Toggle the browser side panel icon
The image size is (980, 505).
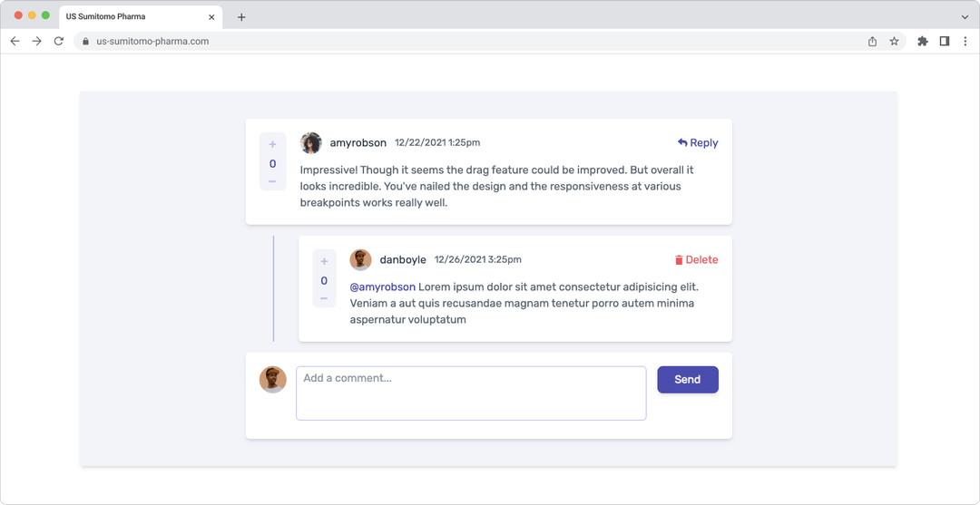pyautogui.click(x=945, y=41)
